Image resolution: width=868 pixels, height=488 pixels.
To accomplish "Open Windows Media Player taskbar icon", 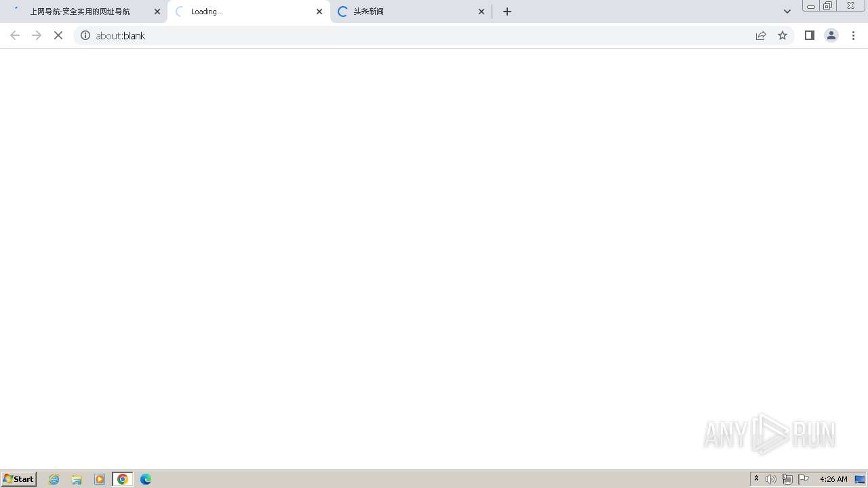I will click(x=100, y=479).
